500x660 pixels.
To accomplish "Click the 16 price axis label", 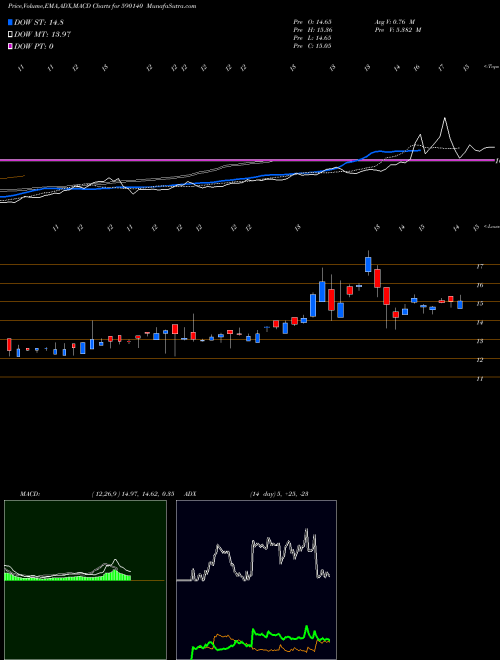I will [x=479, y=285].
